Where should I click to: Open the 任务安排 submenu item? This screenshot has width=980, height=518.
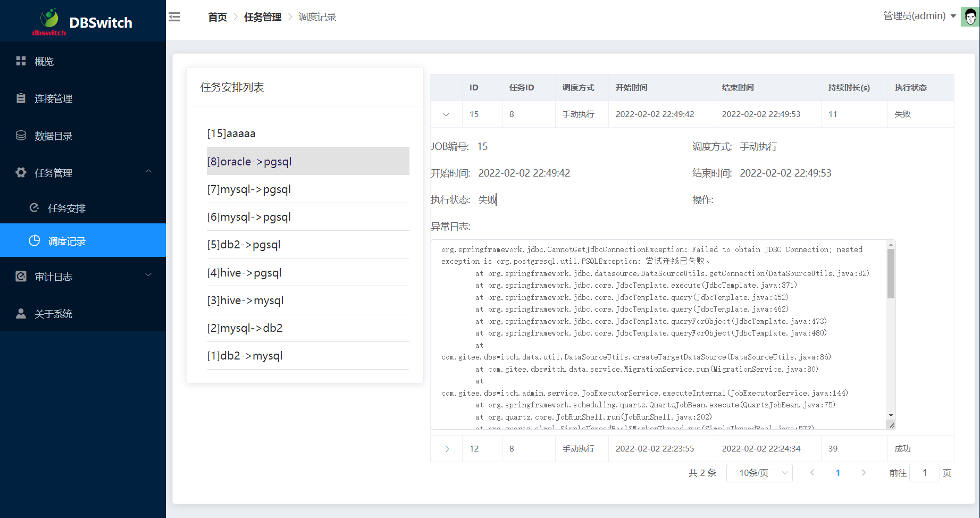[66, 208]
